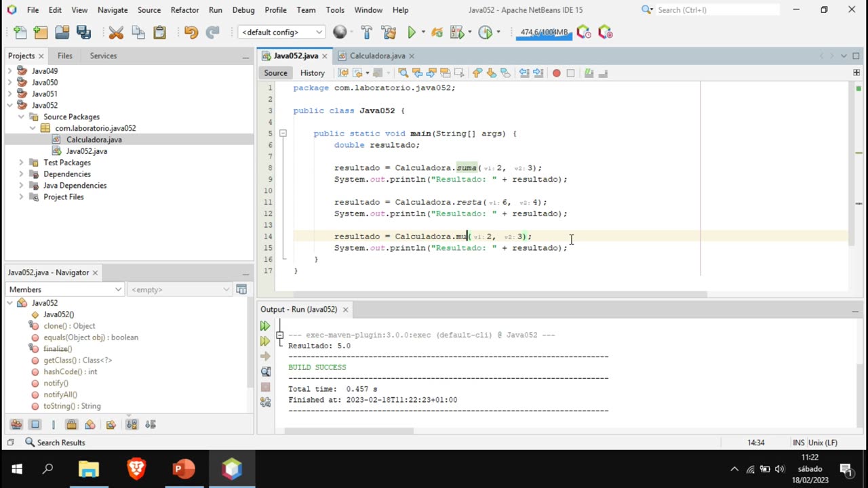868x488 pixels.
Task: Expand the Java Dependencies node
Action: coord(21,186)
